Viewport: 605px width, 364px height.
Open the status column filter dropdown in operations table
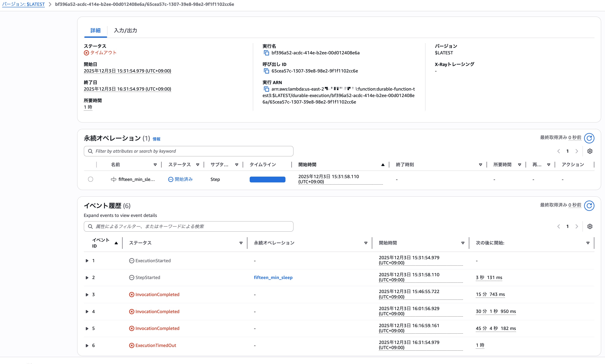click(x=198, y=165)
